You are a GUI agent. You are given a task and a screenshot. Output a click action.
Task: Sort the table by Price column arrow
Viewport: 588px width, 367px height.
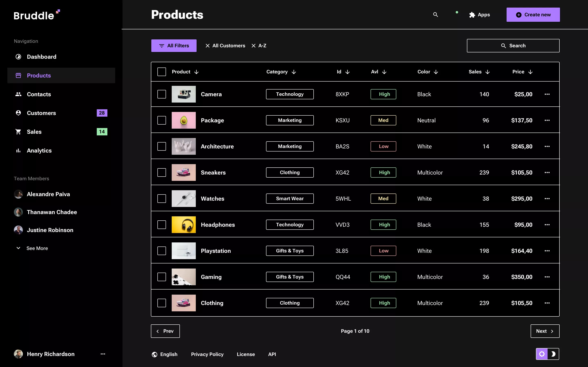coord(531,72)
